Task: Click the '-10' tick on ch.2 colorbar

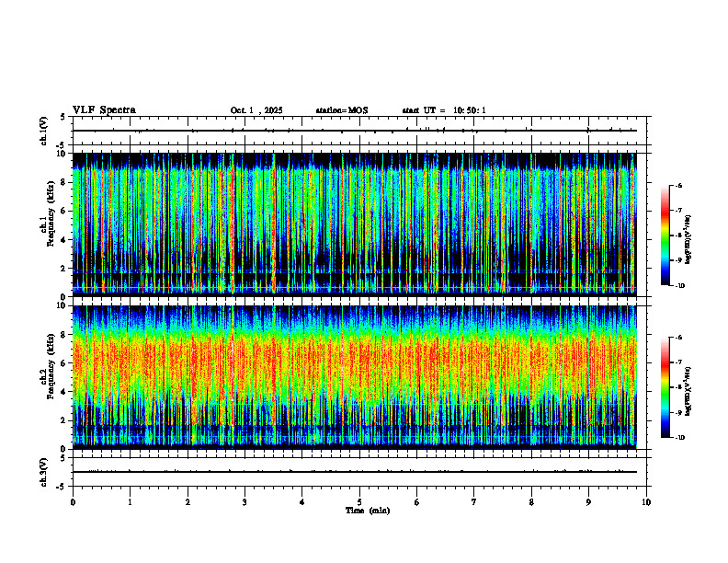Action: (x=679, y=438)
